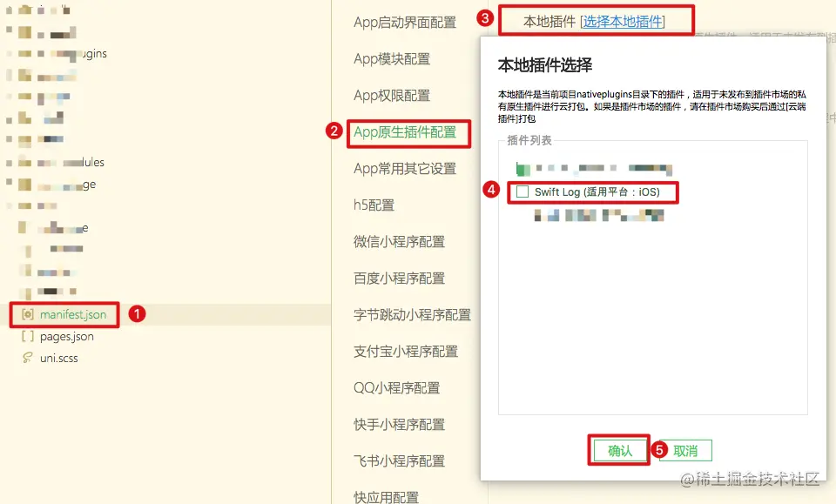Select 快手小程序配置 section
836x504 pixels.
pos(399,425)
